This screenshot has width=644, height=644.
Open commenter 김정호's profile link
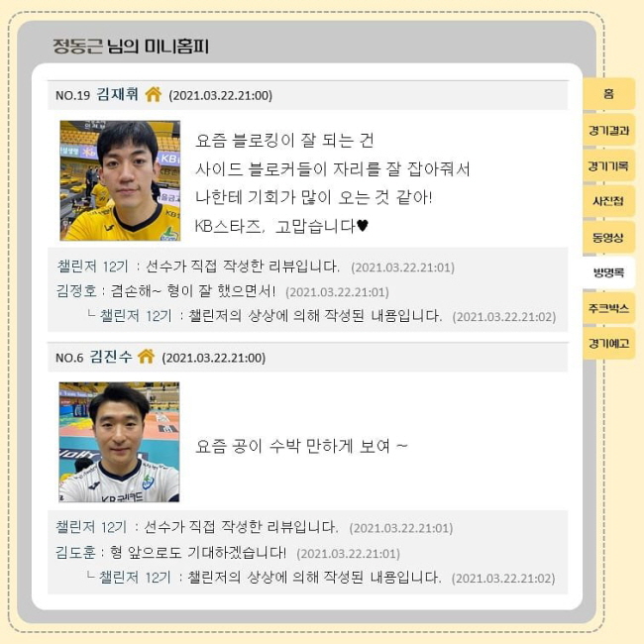pos(76,291)
